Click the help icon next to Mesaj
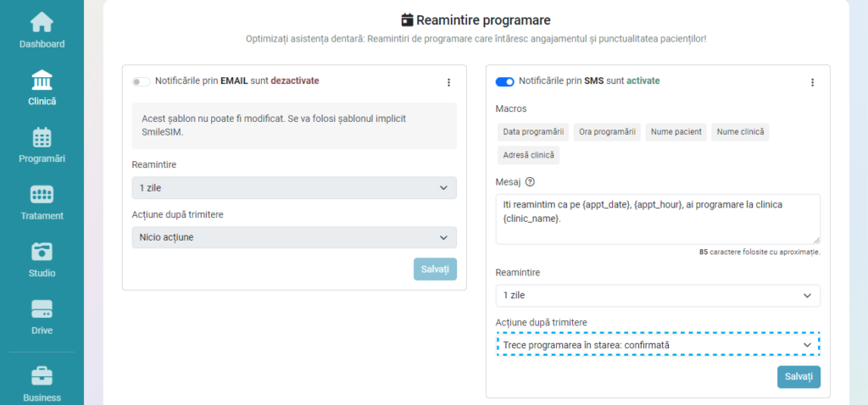Image resolution: width=868 pixels, height=405 pixels. pyautogui.click(x=531, y=181)
